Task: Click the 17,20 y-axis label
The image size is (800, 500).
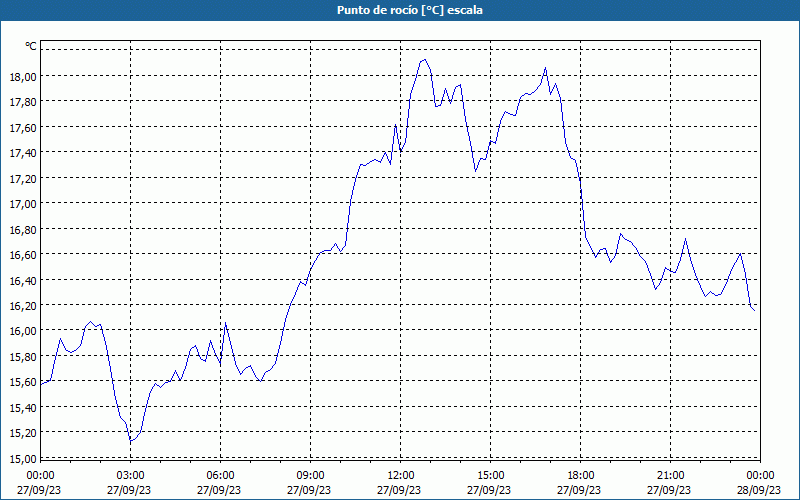Action: tap(23, 179)
